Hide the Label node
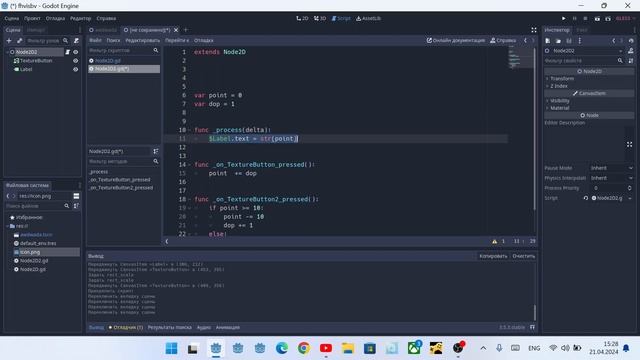This screenshot has height=360, width=640. [76, 69]
